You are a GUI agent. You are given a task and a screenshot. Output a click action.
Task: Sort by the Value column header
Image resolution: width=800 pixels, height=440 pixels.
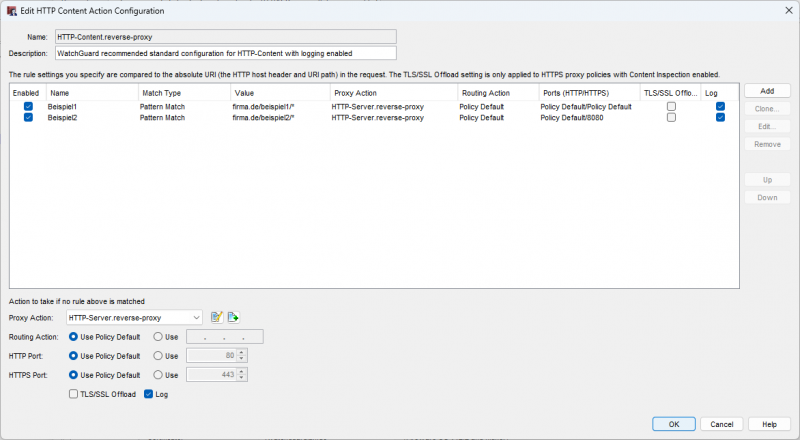280,93
